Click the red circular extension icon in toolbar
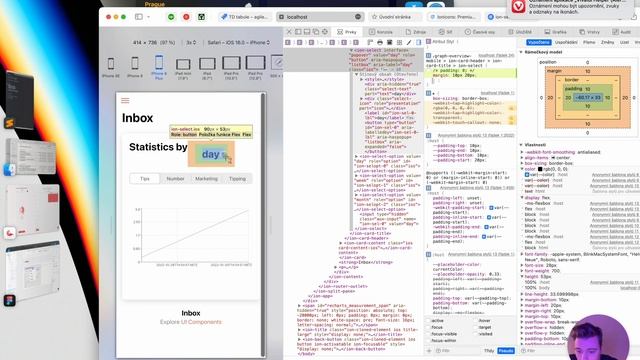The image size is (640, 360). pos(186,17)
